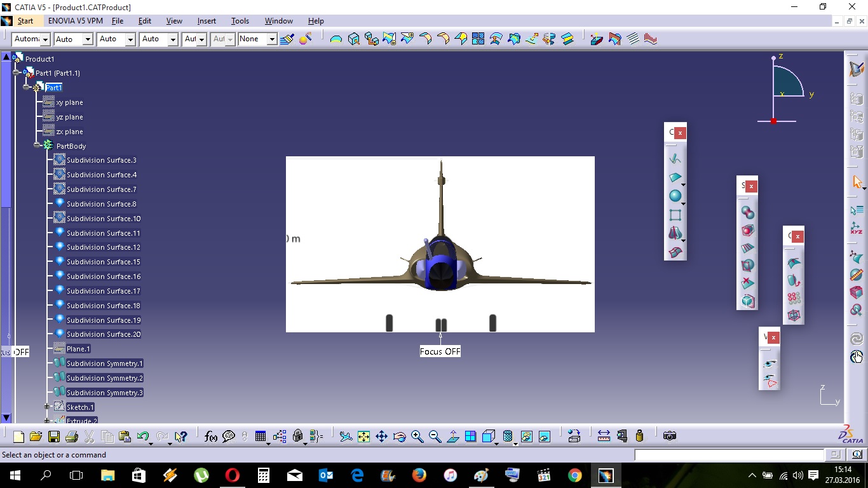
Task: Click the Painter brush icon in top toolbar
Action: 287,39
